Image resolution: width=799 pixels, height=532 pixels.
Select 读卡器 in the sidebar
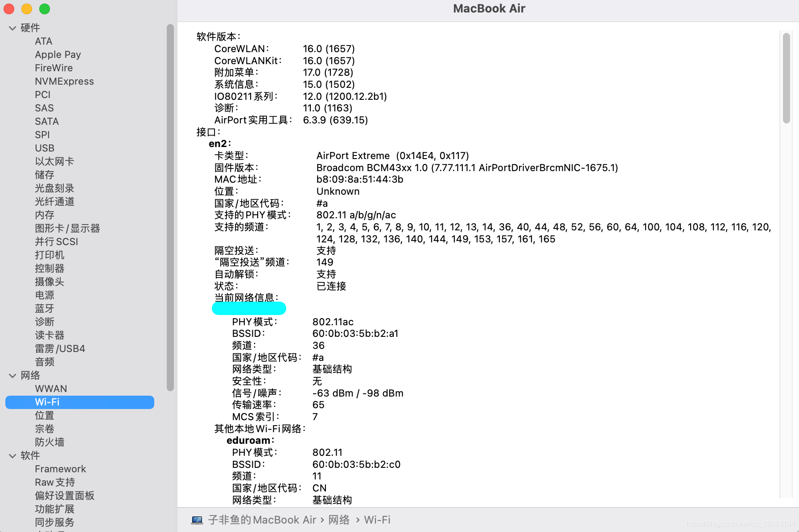[49, 336]
